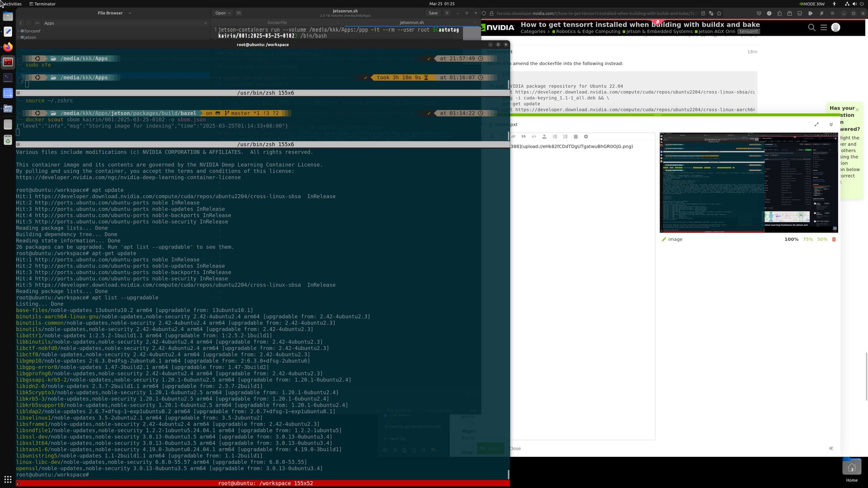The height and width of the screenshot is (488, 868).
Task: Open the Activities overview
Action: (12, 4)
